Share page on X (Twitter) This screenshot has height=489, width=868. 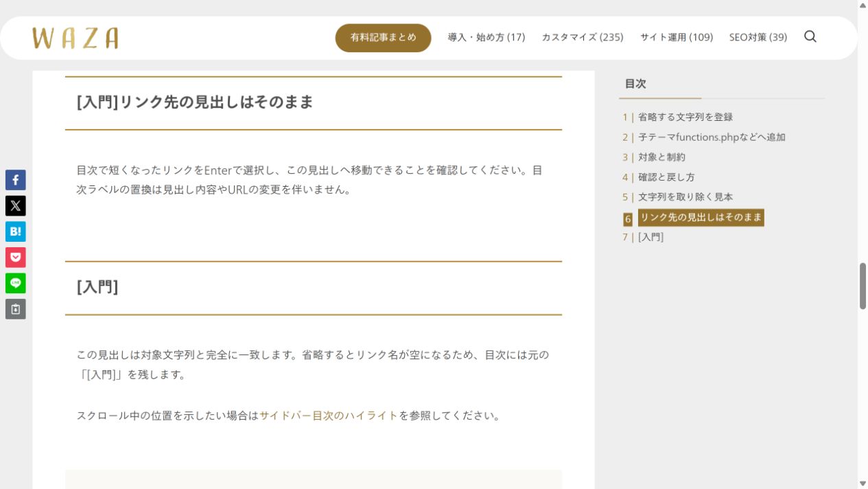click(x=16, y=206)
